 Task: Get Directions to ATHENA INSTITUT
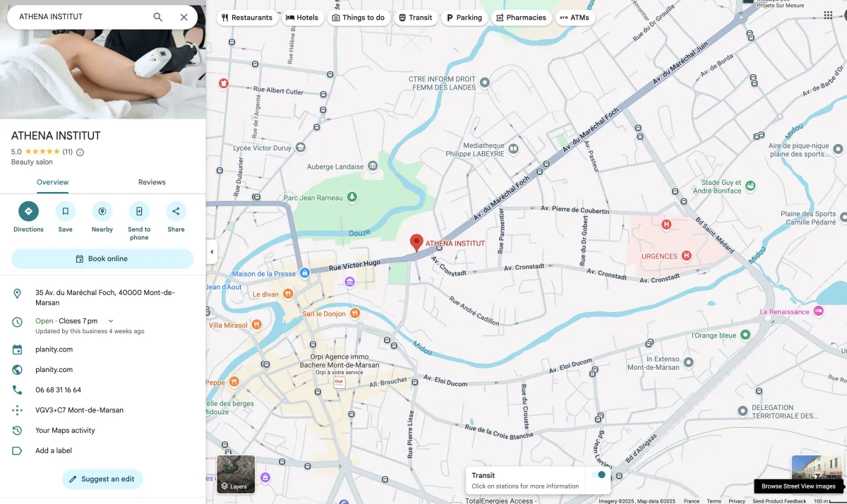(28, 217)
